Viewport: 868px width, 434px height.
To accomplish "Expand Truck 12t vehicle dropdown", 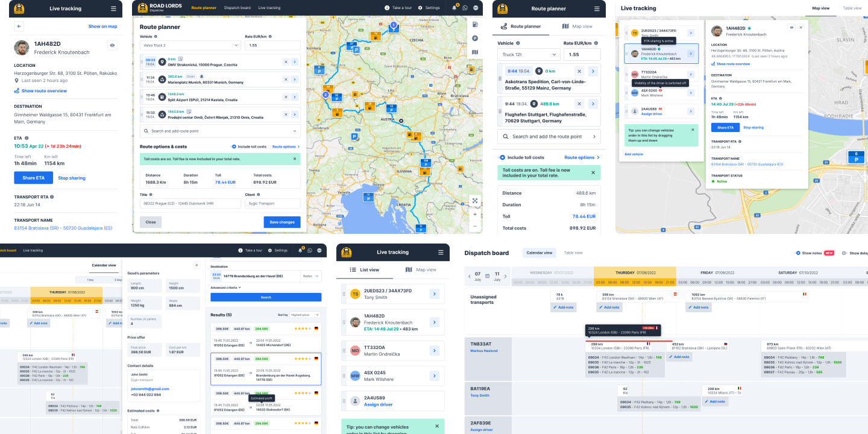I will [529, 54].
